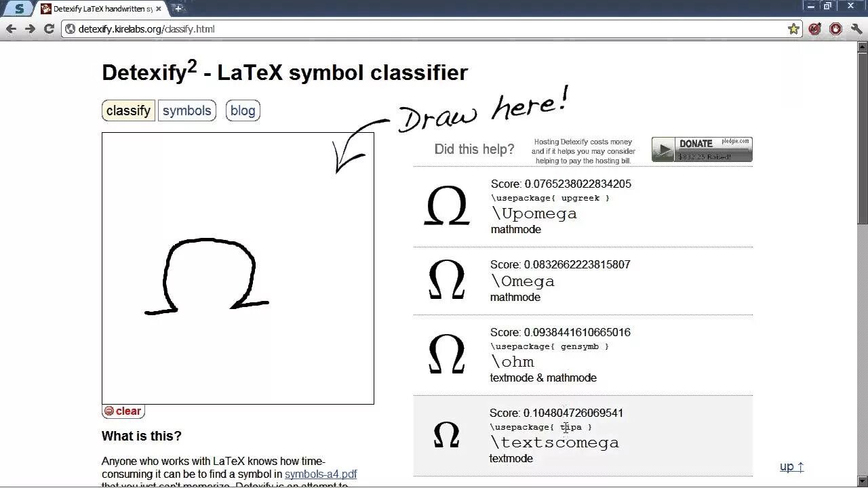The height and width of the screenshot is (488, 868).
Task: Select the \Omega symbol glyph
Action: point(447,281)
